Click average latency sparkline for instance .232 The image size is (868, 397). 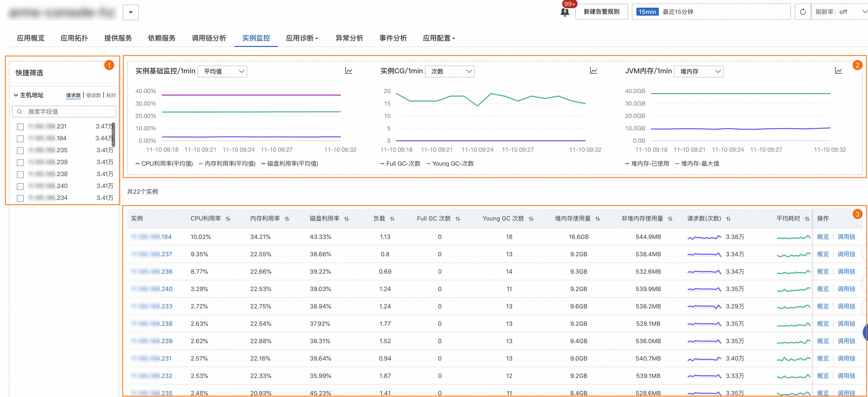pos(794,376)
